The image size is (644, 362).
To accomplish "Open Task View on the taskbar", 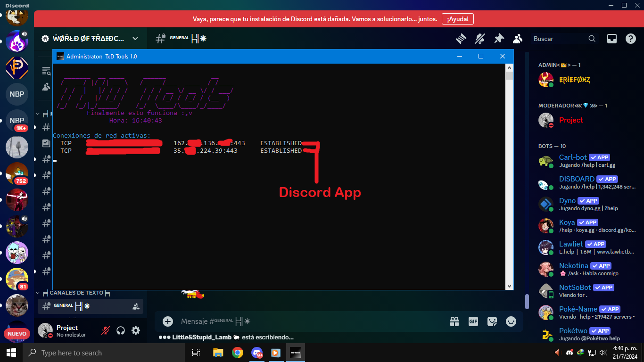I will (196, 353).
